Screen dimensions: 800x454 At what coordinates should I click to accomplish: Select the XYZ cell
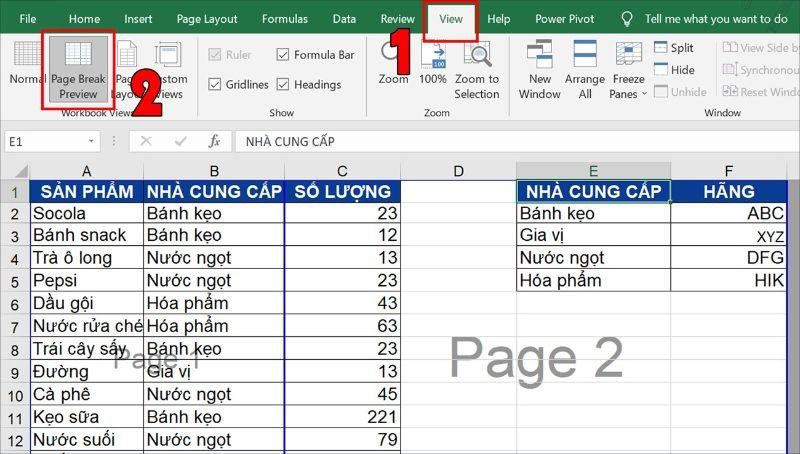(729, 235)
